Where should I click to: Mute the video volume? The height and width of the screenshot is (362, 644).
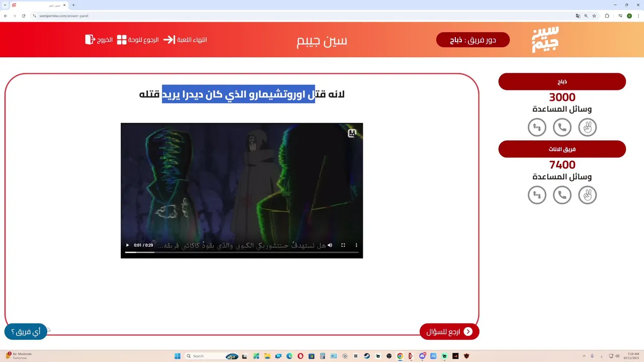pyautogui.click(x=330, y=245)
